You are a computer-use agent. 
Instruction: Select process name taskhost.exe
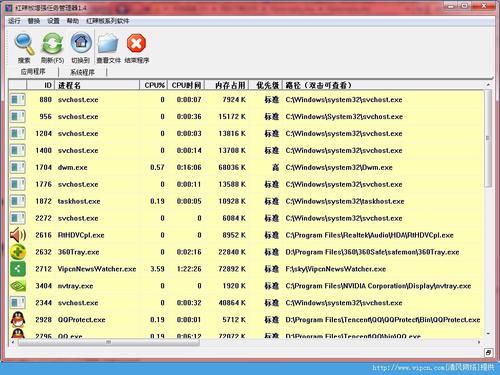coord(79,201)
